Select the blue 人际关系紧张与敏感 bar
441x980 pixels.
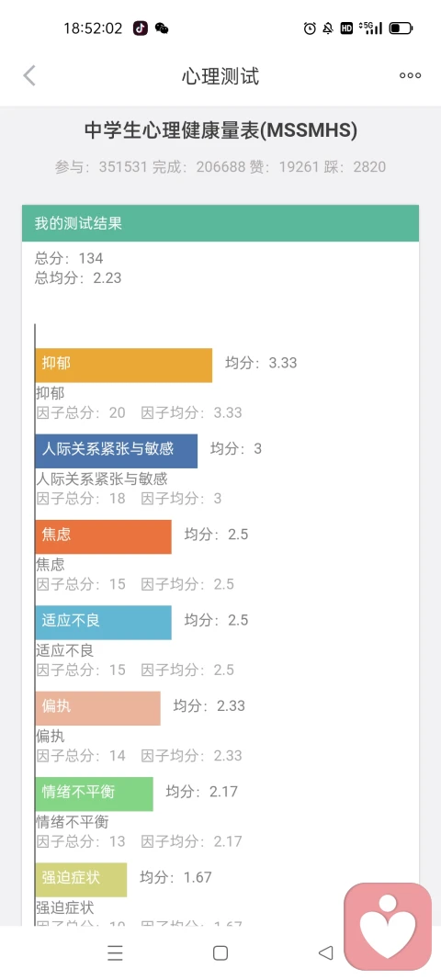tap(117, 451)
